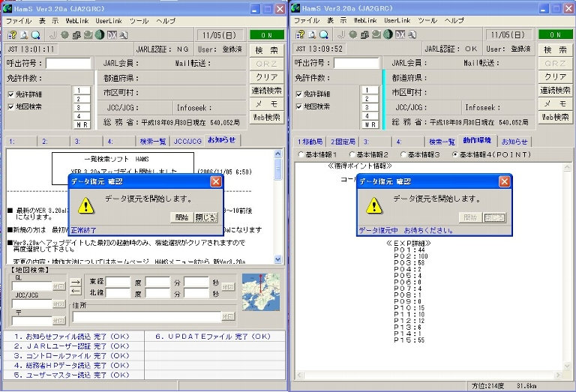Click the document preview icon in right window
The width and height of the screenshot is (576, 392).
tap(312, 35)
